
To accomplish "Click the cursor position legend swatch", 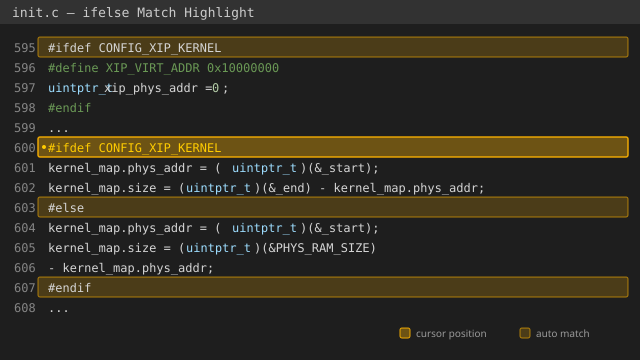I will coord(404,333).
